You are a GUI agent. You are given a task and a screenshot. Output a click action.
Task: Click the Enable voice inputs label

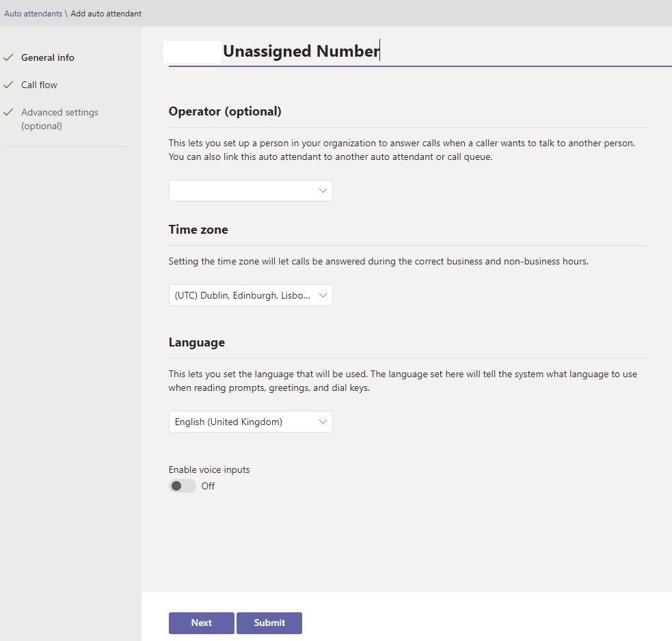point(209,469)
